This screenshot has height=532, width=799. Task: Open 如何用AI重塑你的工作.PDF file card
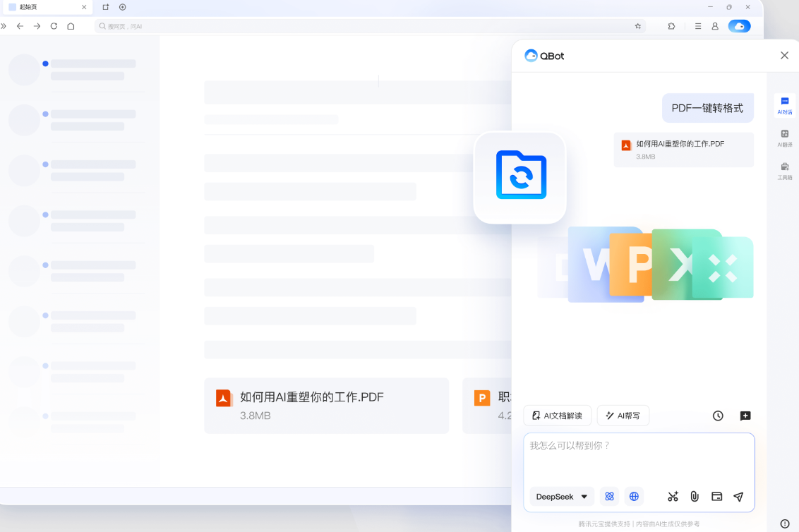(327, 406)
